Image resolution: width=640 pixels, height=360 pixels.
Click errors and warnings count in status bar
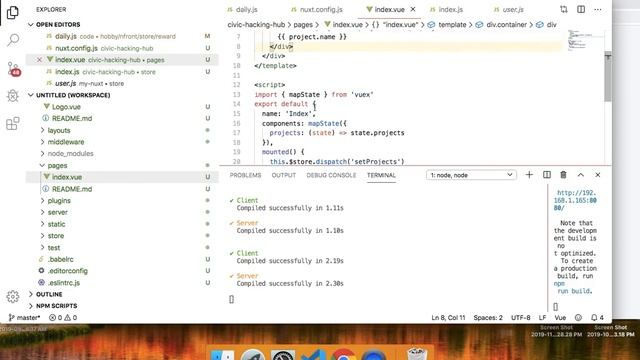pos(63,317)
